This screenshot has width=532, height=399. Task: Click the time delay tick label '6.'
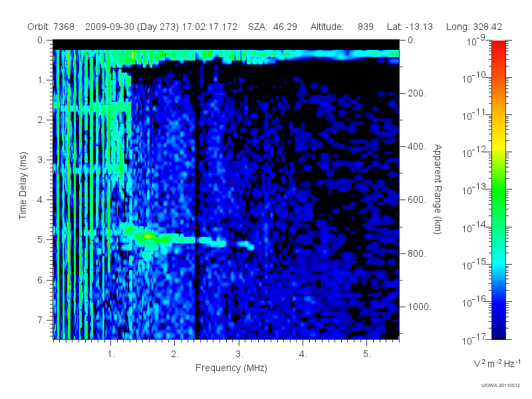click(41, 280)
